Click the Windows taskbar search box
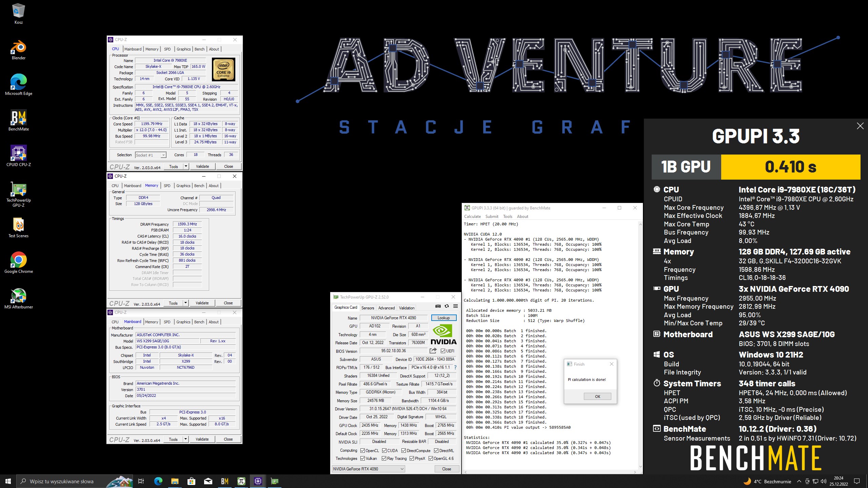Image resolution: width=868 pixels, height=488 pixels. (75, 481)
